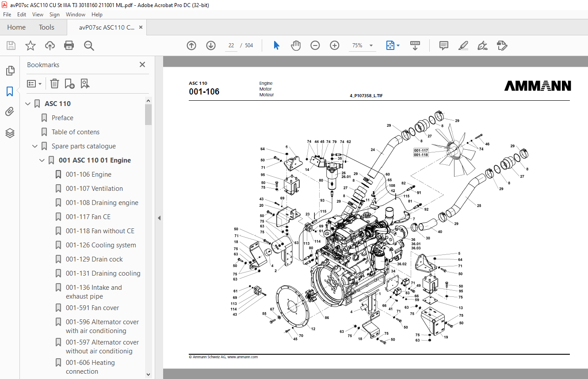The width and height of the screenshot is (588, 379).
Task: Click the page number input field
Action: pyautogui.click(x=231, y=45)
